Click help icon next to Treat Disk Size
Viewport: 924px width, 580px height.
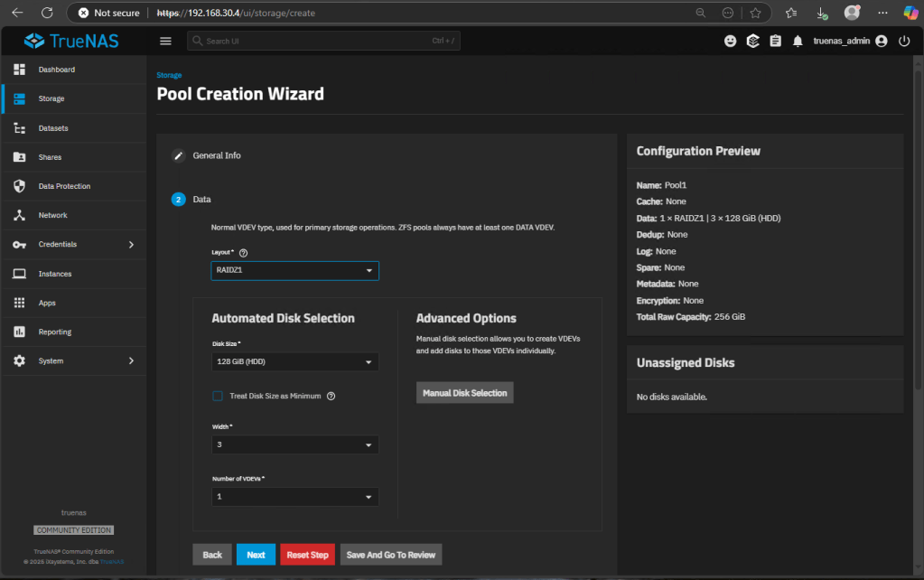click(x=331, y=396)
